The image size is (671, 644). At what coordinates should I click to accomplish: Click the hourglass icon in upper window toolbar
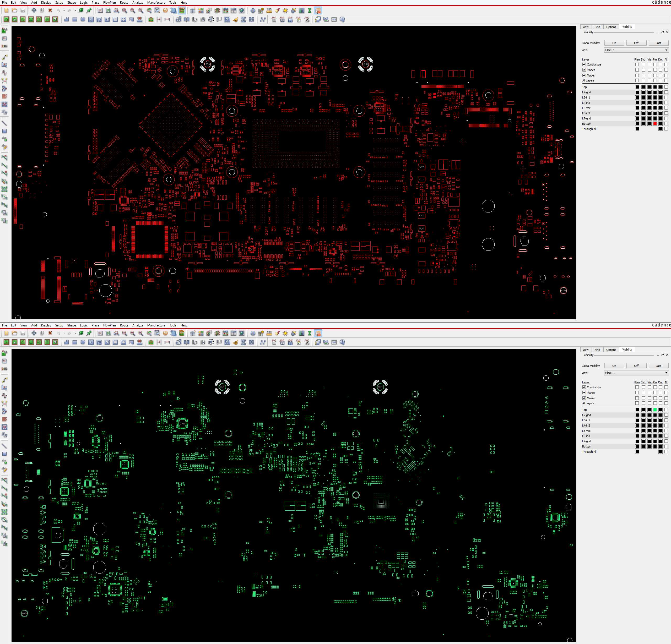[310, 10]
